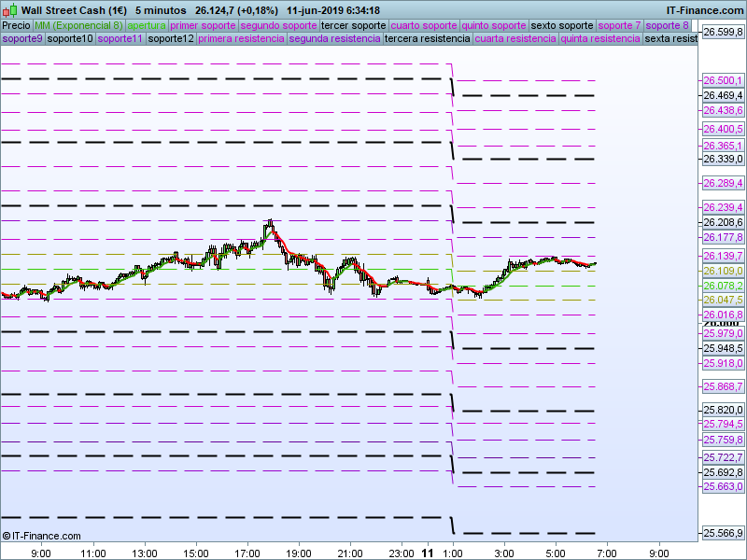
Task: Click the soporte10 label
Action: pos(70,38)
